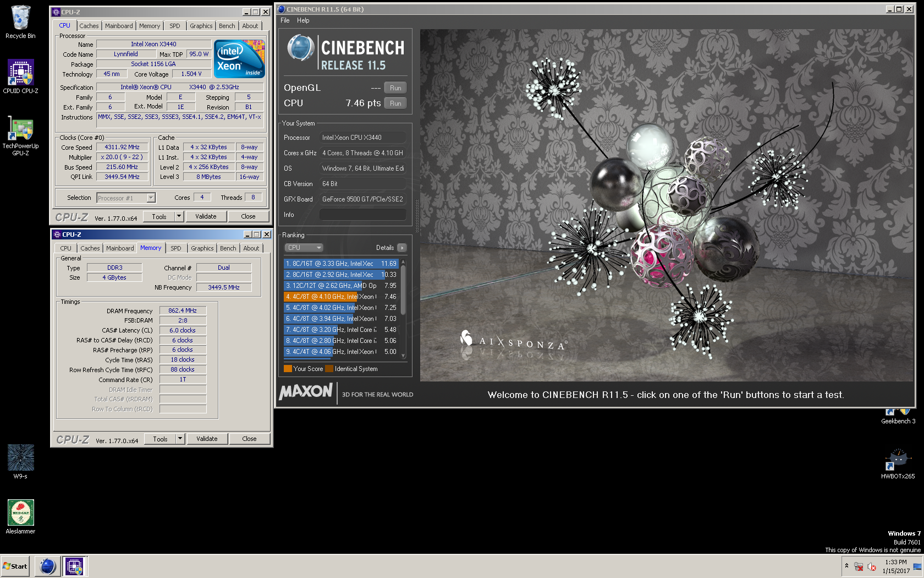Click the Windows Start button
The height and width of the screenshot is (578, 924).
tap(15, 566)
